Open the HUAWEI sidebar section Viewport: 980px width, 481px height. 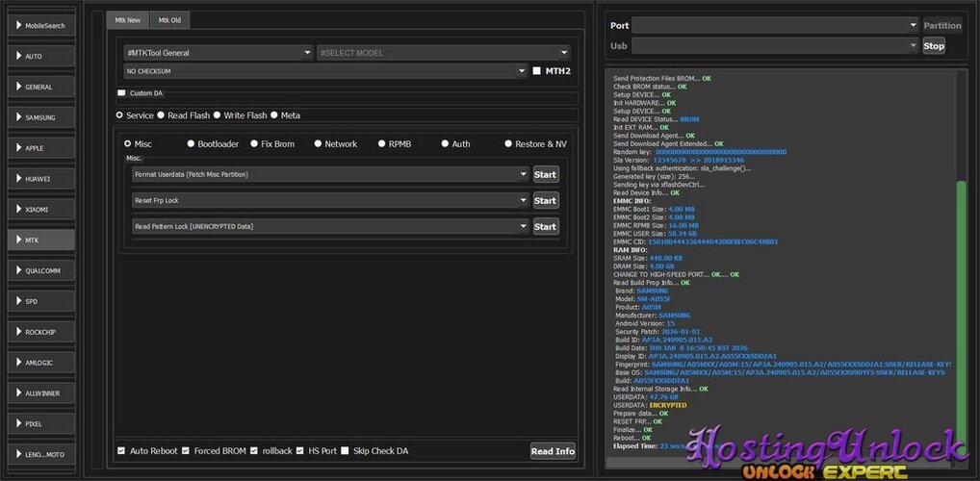[41, 179]
